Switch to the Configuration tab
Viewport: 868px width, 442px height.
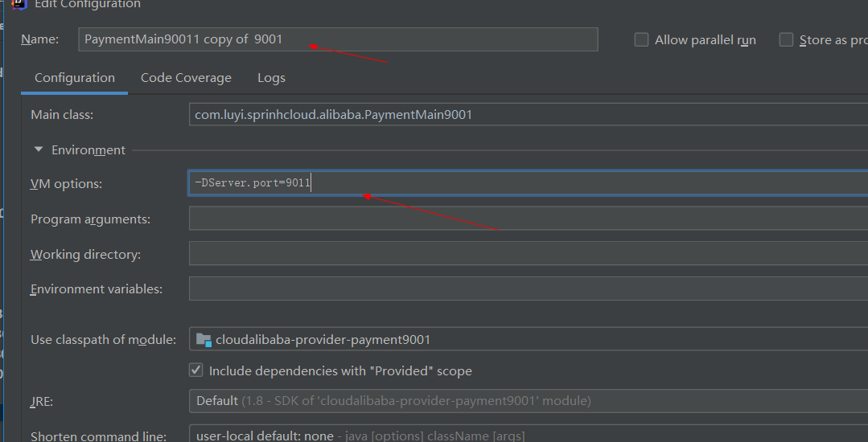75,78
